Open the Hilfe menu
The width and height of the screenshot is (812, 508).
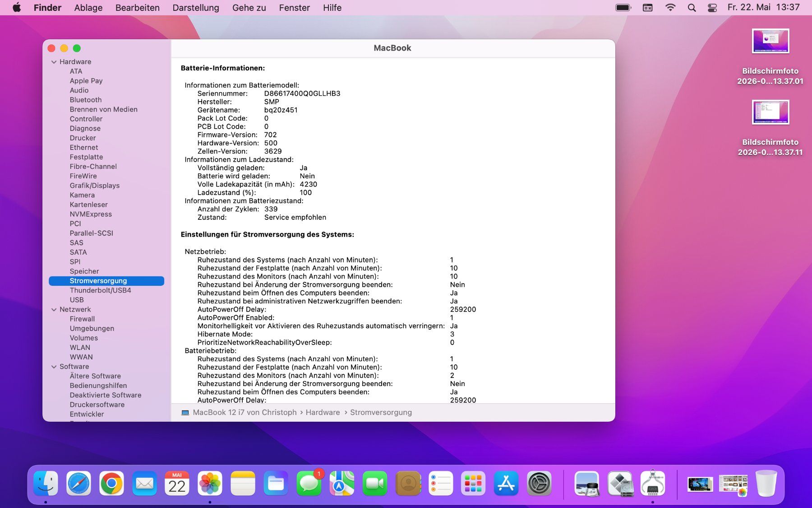pyautogui.click(x=332, y=8)
